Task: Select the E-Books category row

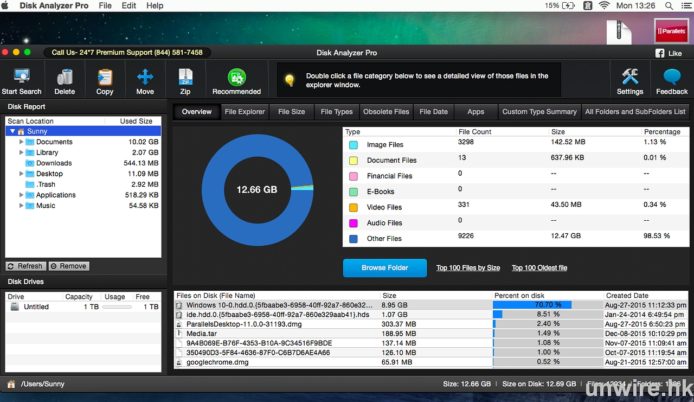Action: point(516,191)
